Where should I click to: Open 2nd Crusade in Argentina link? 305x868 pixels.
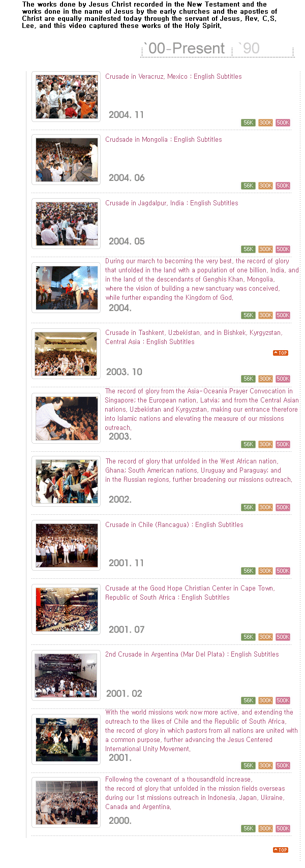point(192,655)
